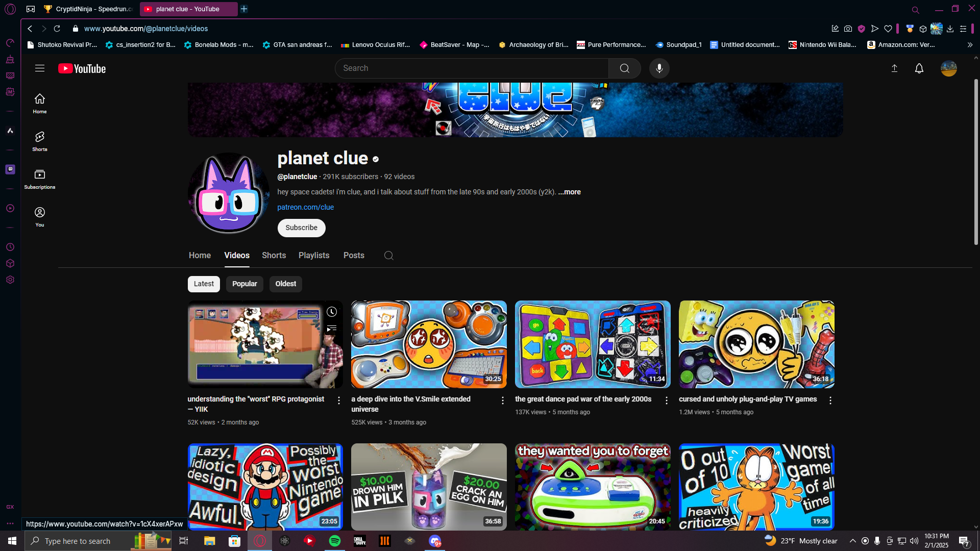Open options menu for V.Smile video
Viewport: 980px width, 551px height.
coord(502,401)
